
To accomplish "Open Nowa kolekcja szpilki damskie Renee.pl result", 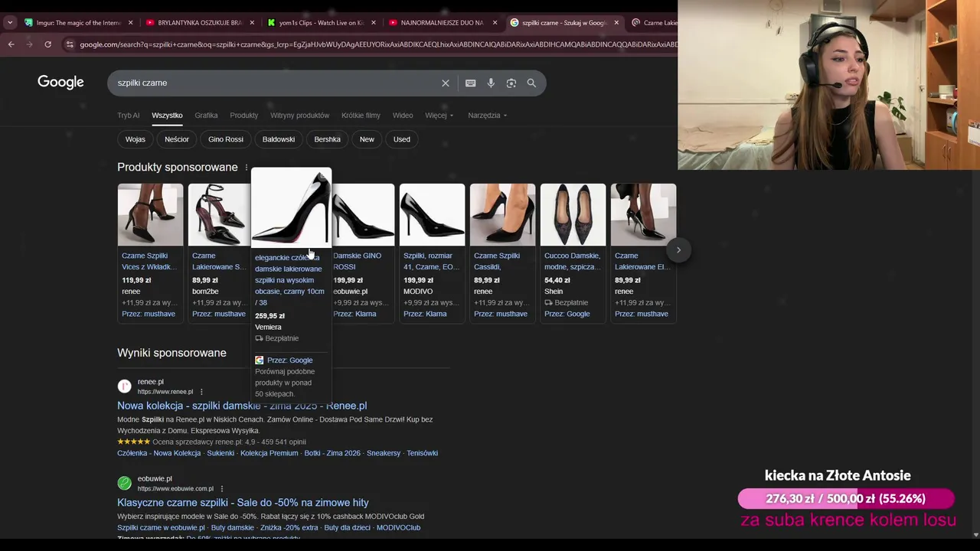I will pyautogui.click(x=242, y=406).
